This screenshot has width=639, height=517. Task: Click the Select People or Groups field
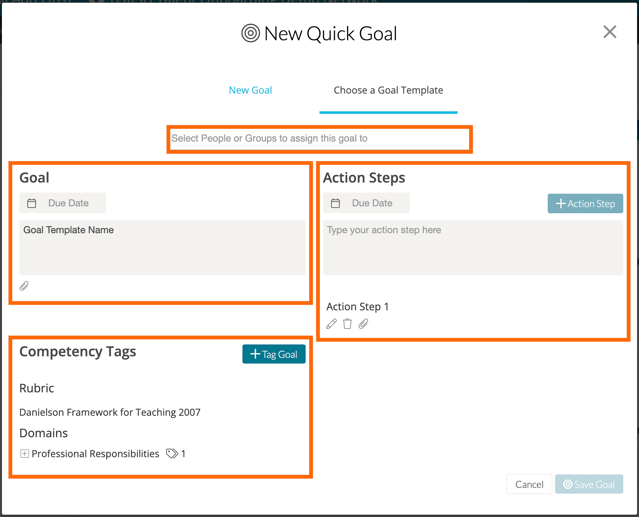click(x=319, y=139)
